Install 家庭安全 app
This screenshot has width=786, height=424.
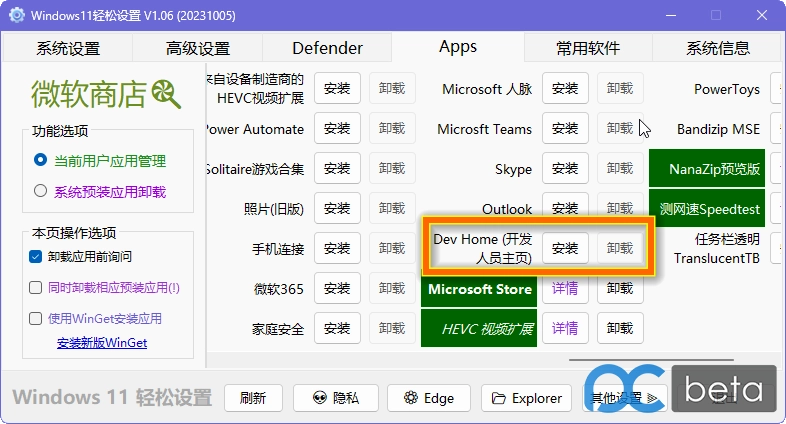[x=337, y=328]
